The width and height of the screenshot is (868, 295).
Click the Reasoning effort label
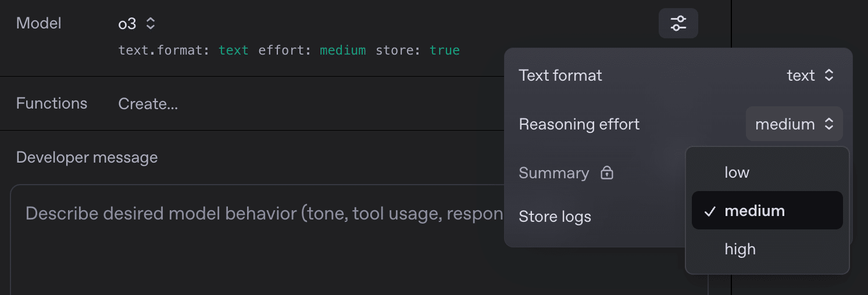[579, 124]
